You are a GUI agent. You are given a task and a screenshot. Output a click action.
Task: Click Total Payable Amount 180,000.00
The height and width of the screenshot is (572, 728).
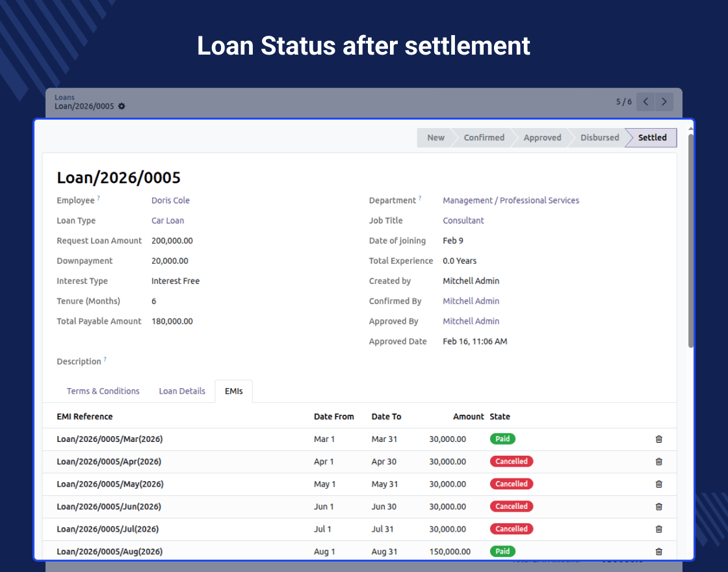[172, 321]
